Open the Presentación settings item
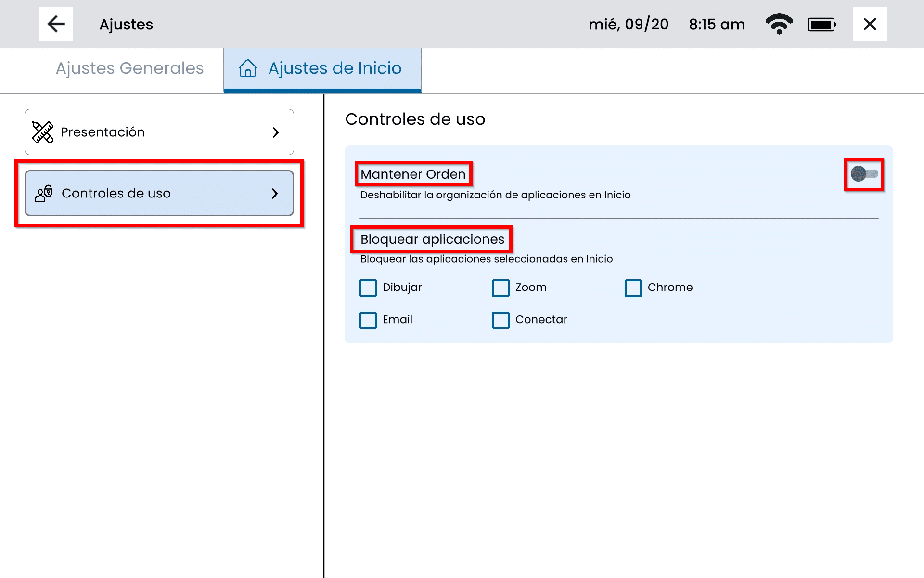 pyautogui.click(x=159, y=132)
